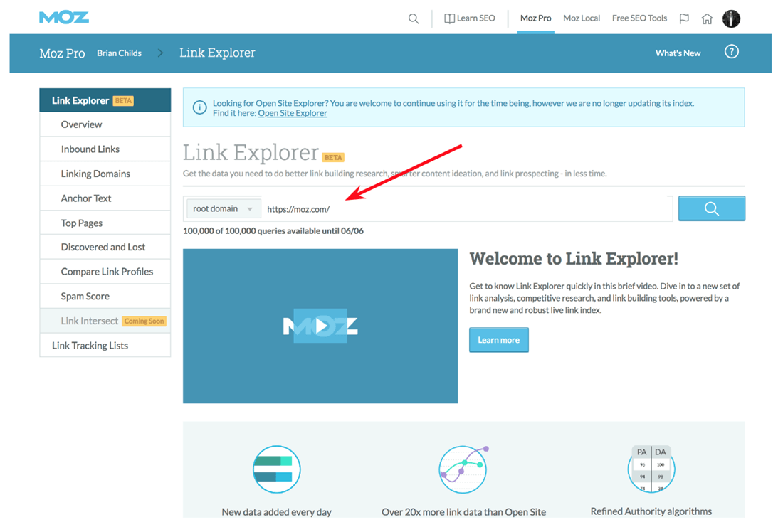Click breadcrumb chevron after Brian Childs
This screenshot has height=532, width=783.
tap(160, 53)
